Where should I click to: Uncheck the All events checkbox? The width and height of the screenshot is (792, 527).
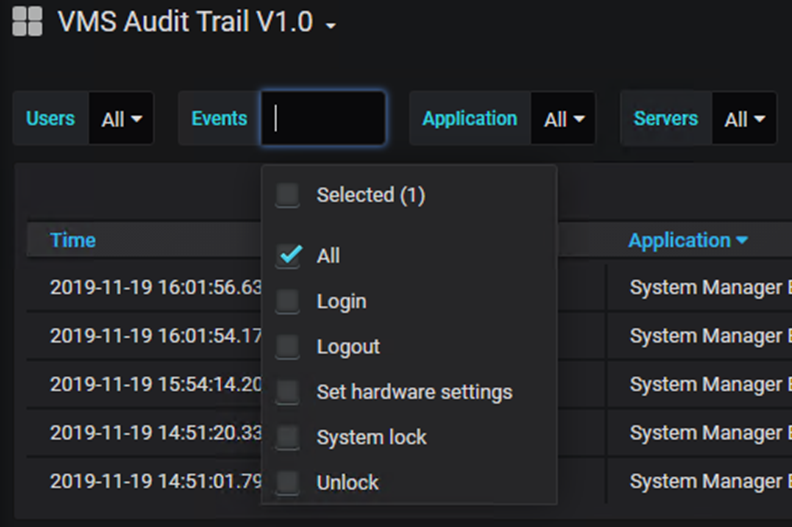click(288, 256)
